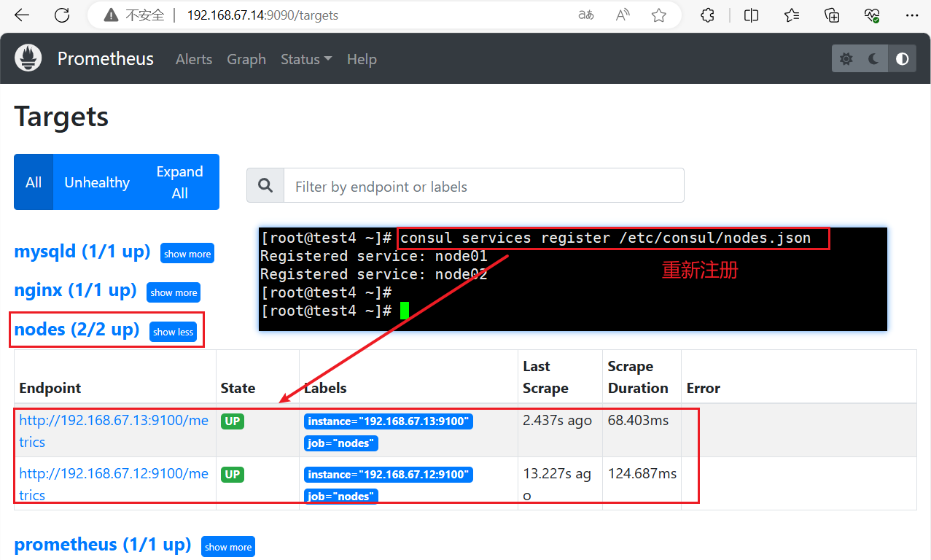
Task: Select the auto contrast theme icon
Action: pyautogui.click(x=903, y=59)
